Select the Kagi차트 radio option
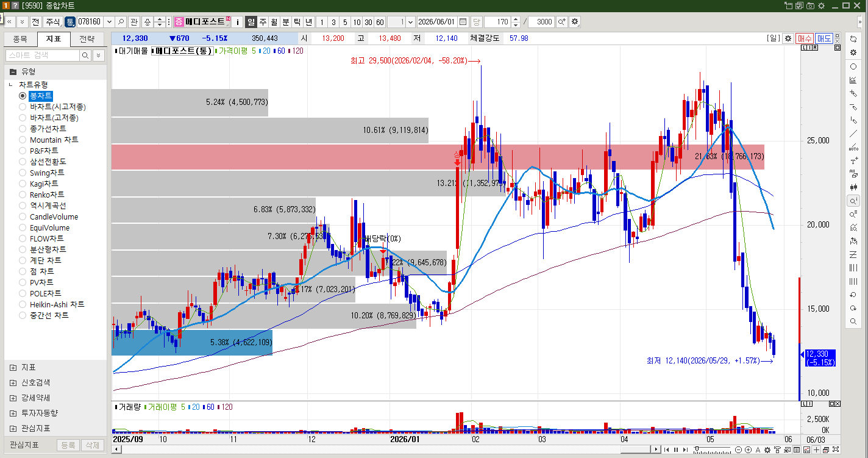This screenshot has height=458, width=868. [23, 184]
